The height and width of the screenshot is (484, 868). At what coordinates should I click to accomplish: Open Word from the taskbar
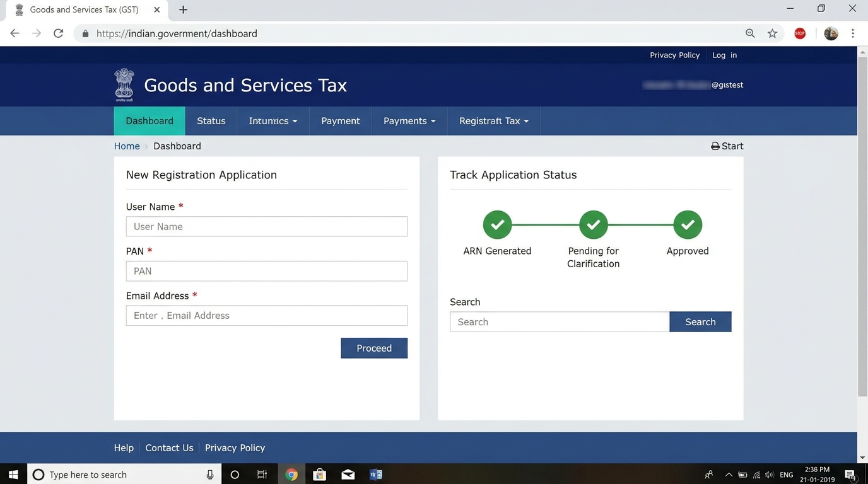(x=376, y=475)
